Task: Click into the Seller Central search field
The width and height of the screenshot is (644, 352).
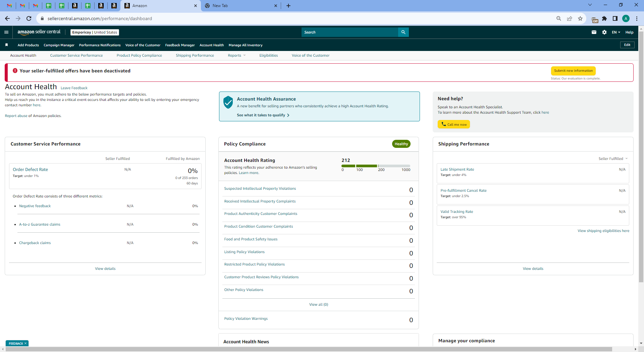Action: click(350, 32)
